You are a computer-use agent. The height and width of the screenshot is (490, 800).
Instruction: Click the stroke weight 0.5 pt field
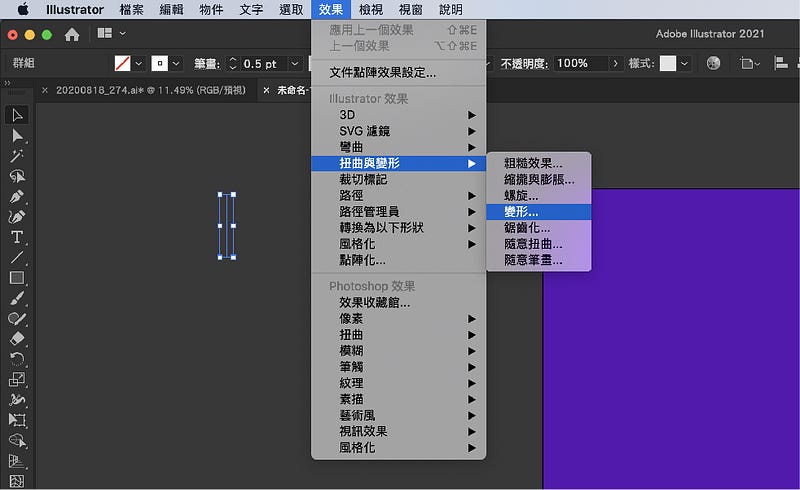(x=264, y=64)
